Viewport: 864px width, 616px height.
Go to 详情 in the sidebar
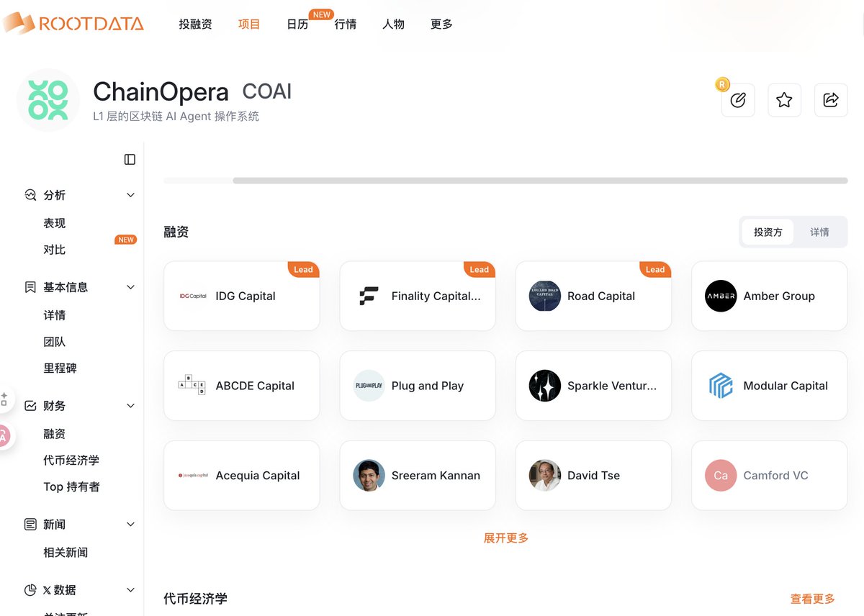[x=55, y=315]
